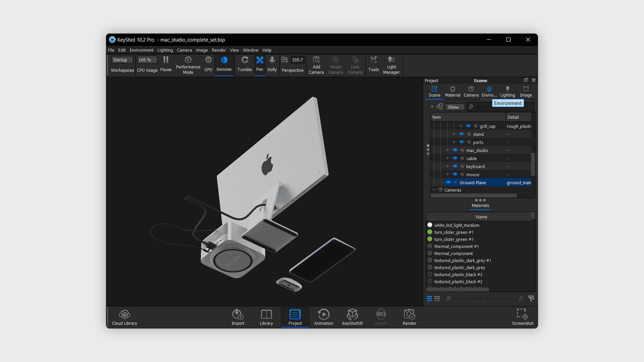Click the scene tree horizontal scrollbar
644x362 pixels.
(474, 195)
